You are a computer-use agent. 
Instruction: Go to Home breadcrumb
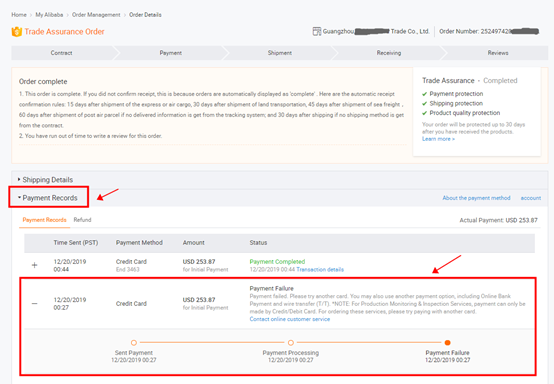click(19, 14)
